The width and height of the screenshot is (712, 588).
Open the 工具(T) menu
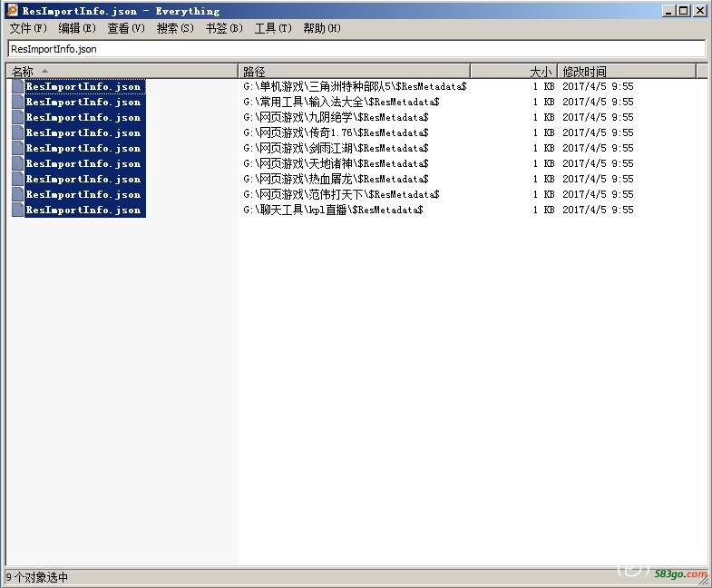coord(273,28)
